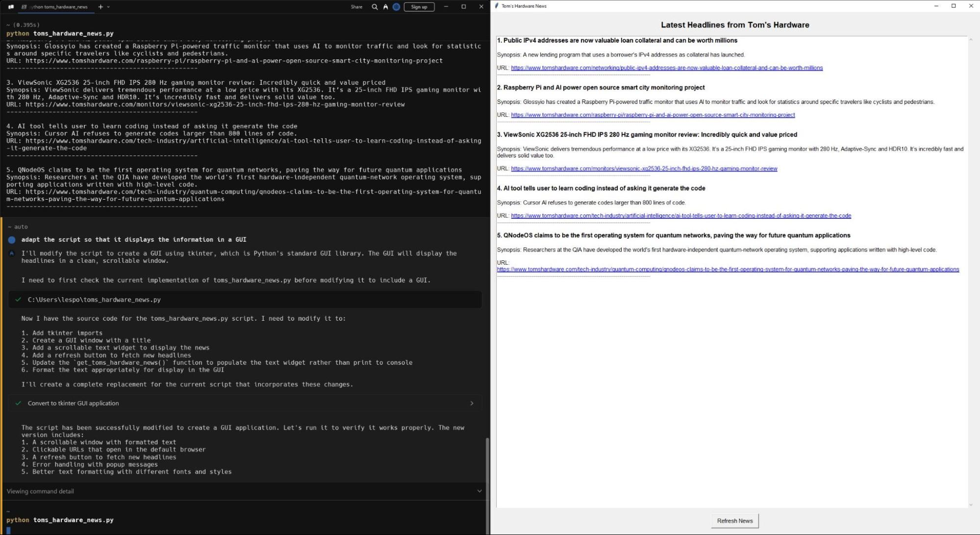Click the bottom 'python toms_hardware_news.py' command
The height and width of the screenshot is (535, 980).
tap(60, 520)
